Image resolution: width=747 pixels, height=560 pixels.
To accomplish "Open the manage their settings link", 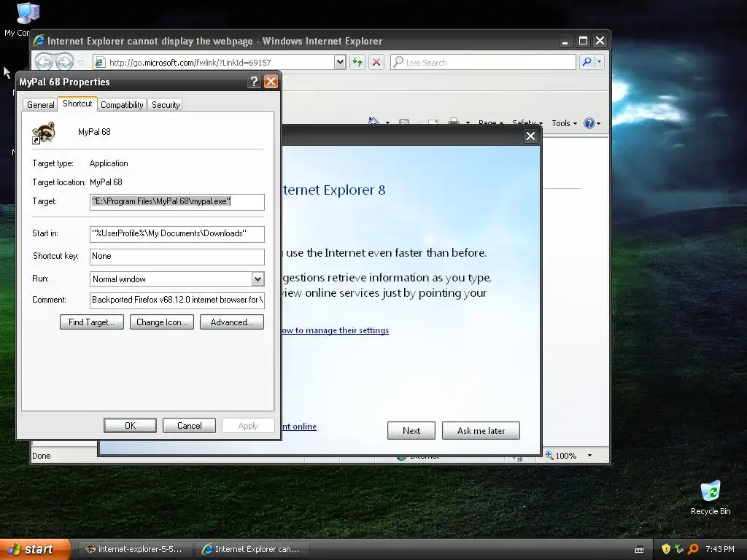I will [336, 330].
